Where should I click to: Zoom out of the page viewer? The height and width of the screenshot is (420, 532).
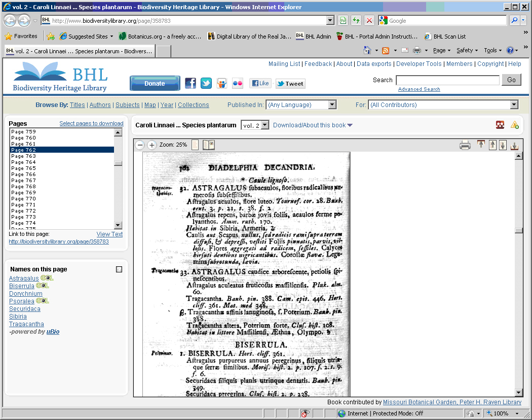(x=140, y=145)
